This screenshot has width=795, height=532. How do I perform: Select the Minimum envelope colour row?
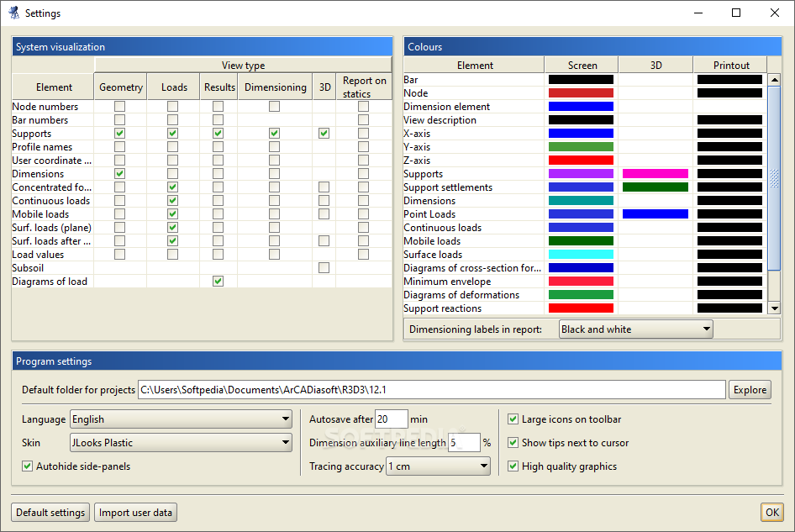coord(447,282)
